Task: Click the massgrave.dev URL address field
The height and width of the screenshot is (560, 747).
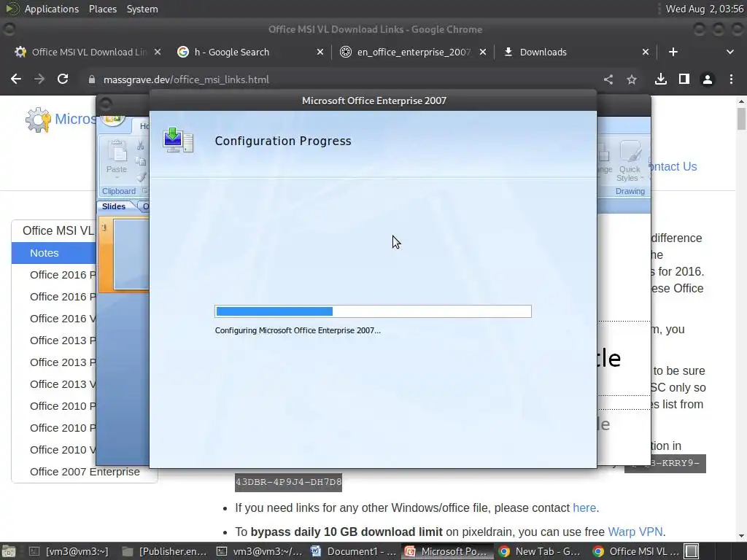Action: click(186, 79)
